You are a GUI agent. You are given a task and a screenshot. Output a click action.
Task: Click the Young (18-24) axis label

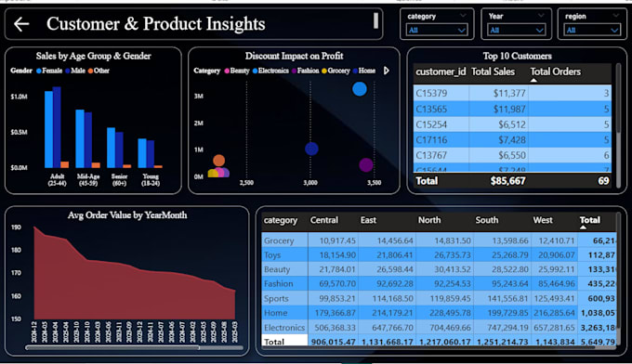pos(151,179)
